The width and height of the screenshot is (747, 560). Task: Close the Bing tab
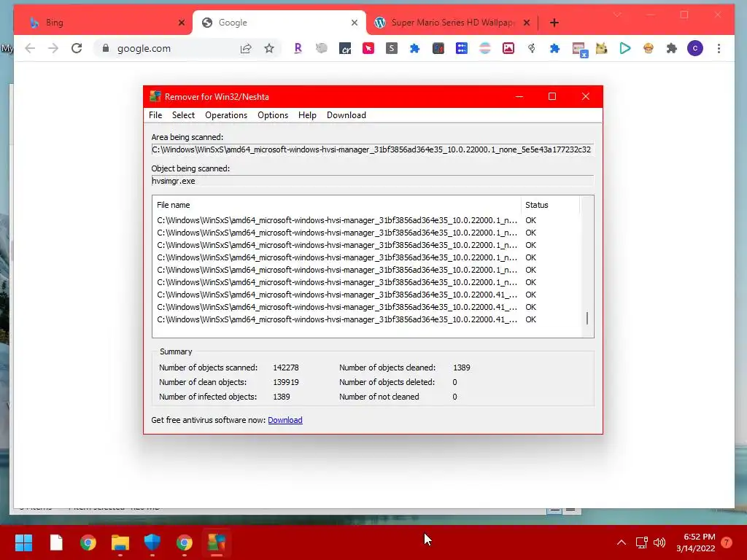tap(182, 23)
